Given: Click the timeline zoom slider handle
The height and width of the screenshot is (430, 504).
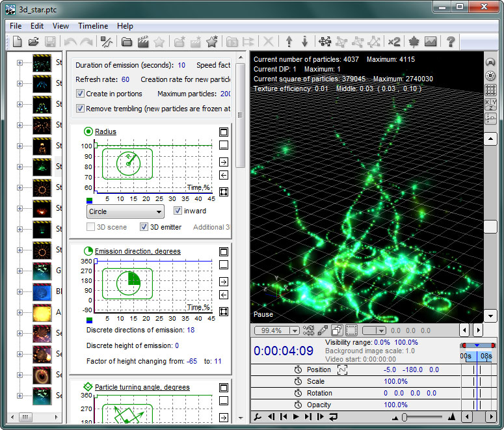Looking at the screenshot, I should (405, 417).
